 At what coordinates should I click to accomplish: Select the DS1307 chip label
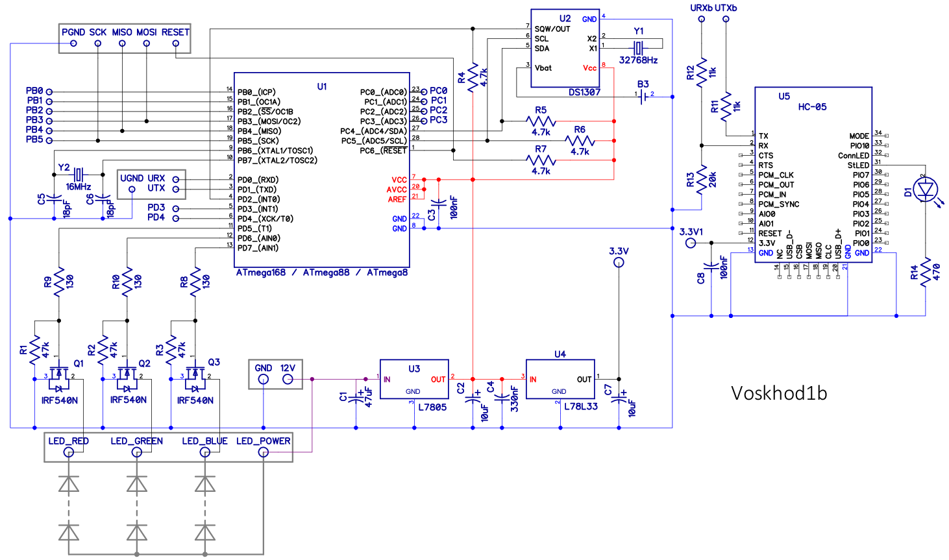coord(584,92)
